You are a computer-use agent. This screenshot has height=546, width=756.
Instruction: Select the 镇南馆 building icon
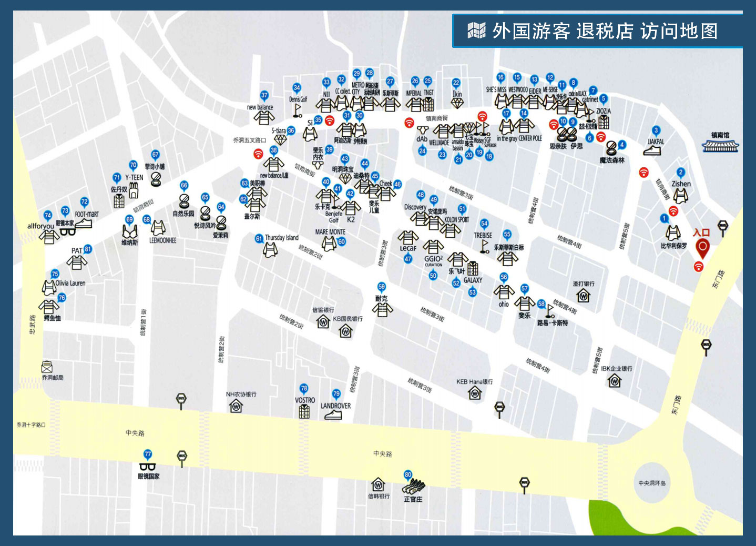click(x=720, y=146)
